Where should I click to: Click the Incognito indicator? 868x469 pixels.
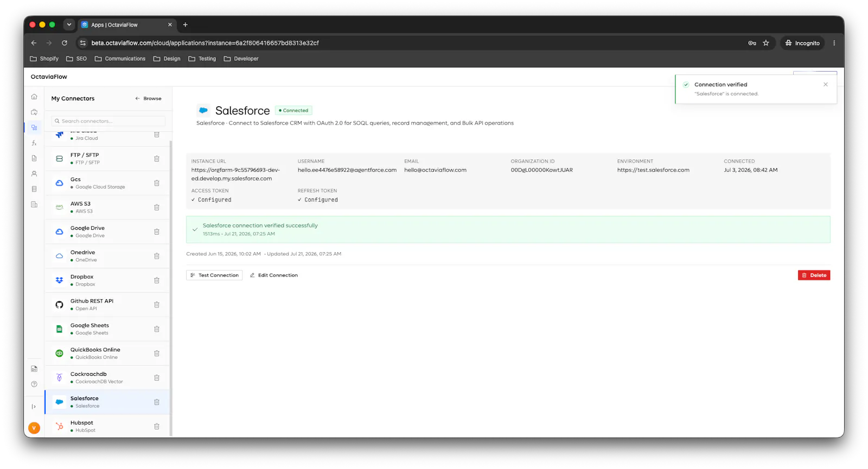click(802, 43)
